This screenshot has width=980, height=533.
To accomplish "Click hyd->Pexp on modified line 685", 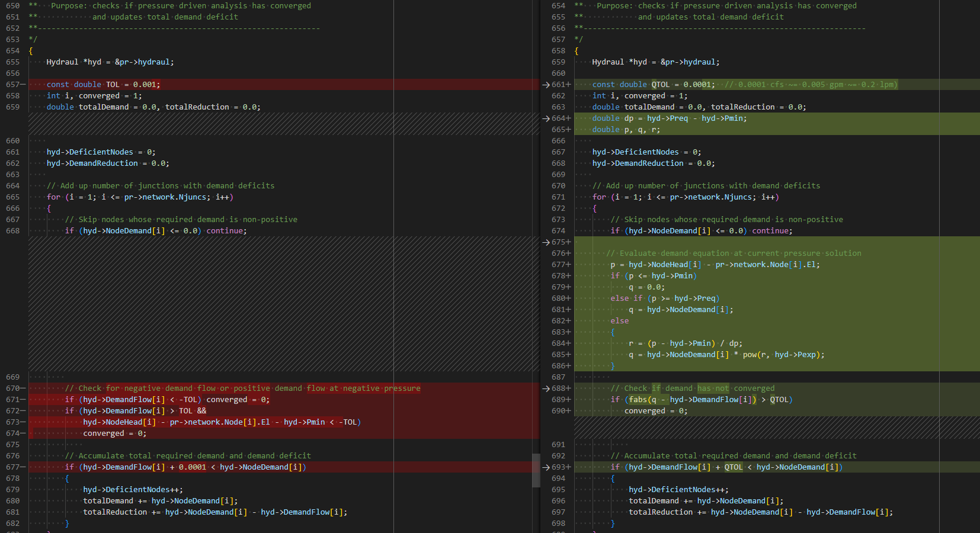I will [x=795, y=355].
